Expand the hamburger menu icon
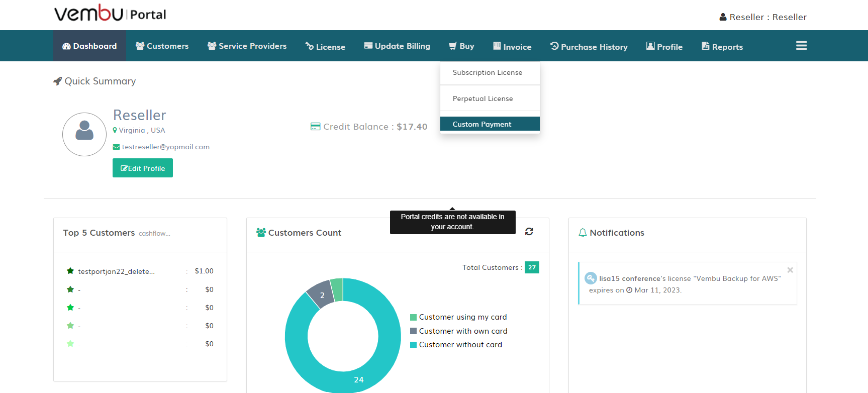 (x=802, y=46)
